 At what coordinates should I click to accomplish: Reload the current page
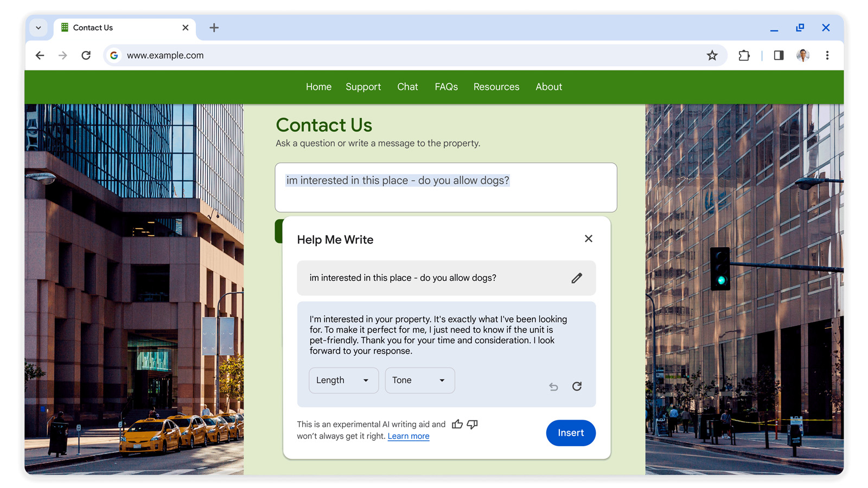point(86,55)
